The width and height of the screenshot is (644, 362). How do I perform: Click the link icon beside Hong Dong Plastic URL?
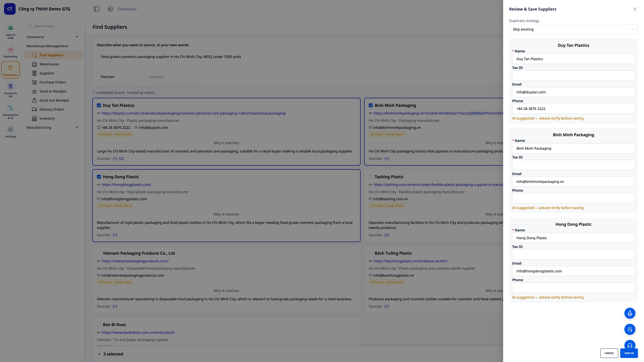pos(98,185)
